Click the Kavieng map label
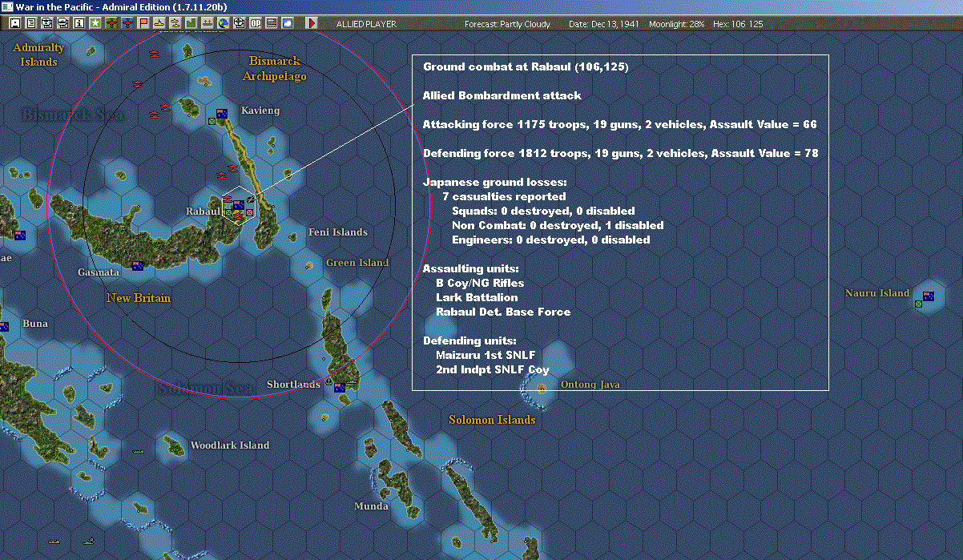The height and width of the screenshot is (560, 963). (x=260, y=111)
